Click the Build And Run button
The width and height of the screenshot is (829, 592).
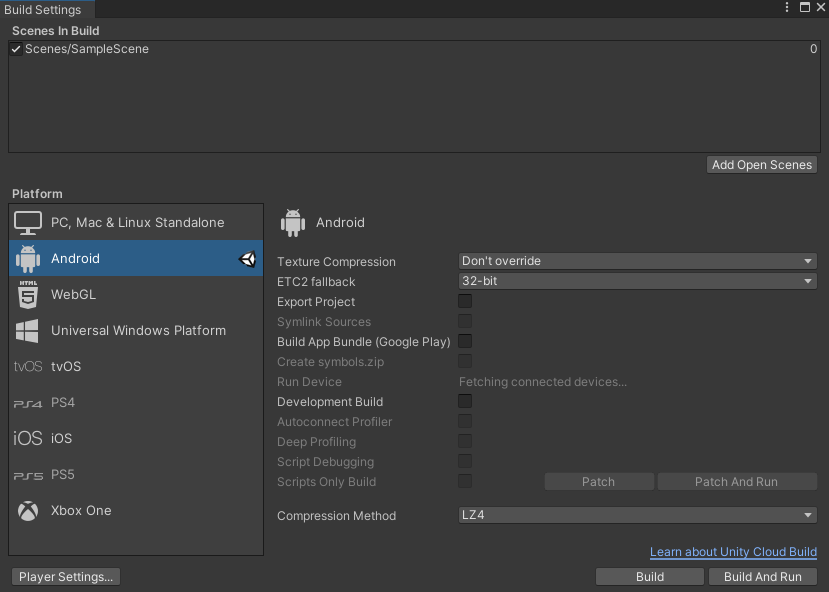pyautogui.click(x=762, y=577)
